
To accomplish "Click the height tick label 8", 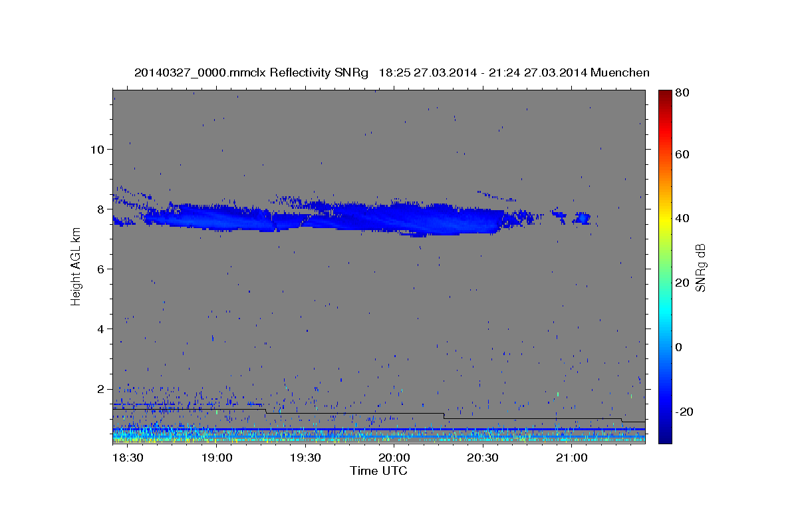I will pyautogui.click(x=101, y=209).
